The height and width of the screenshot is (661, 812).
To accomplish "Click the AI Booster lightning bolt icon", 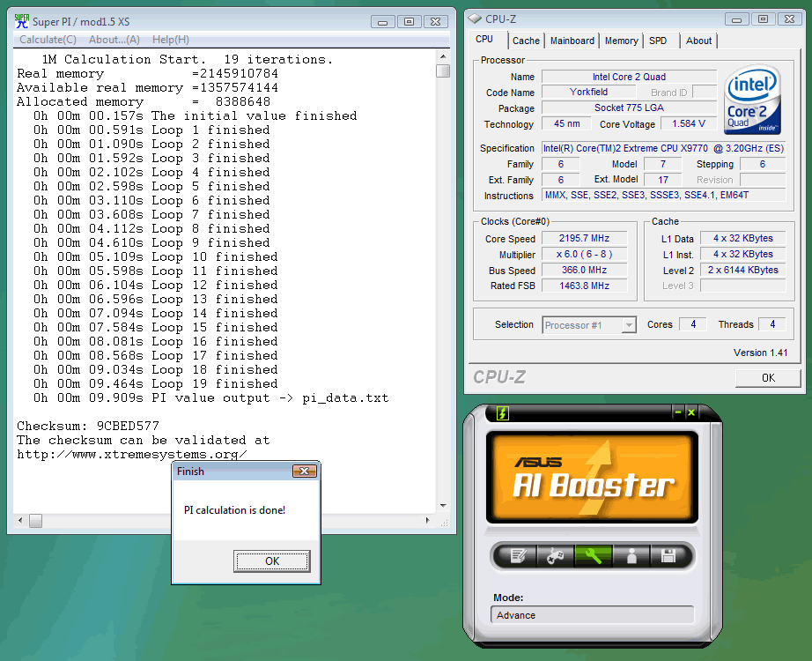I will [x=503, y=413].
